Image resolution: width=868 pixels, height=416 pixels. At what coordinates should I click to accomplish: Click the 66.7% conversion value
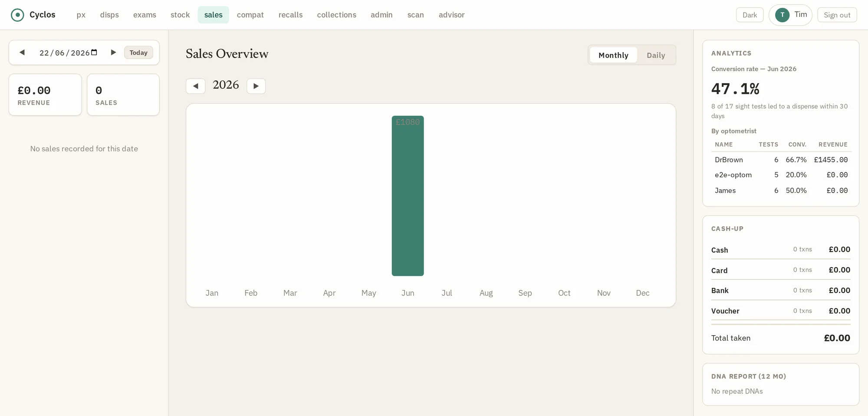coord(796,160)
